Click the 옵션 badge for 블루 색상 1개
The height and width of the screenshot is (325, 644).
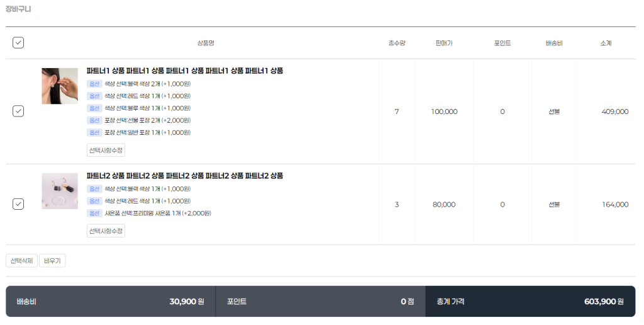(94, 108)
